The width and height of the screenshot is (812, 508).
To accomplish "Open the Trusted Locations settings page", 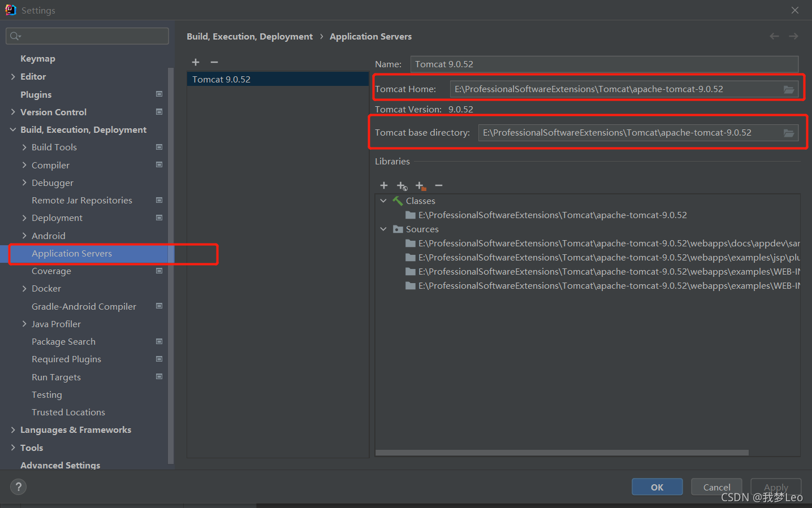I will coord(68,413).
